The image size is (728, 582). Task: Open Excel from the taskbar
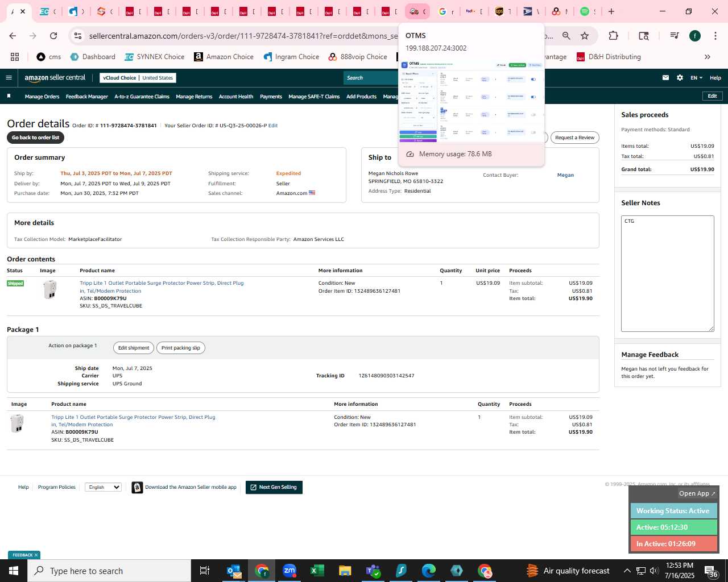pos(317,571)
